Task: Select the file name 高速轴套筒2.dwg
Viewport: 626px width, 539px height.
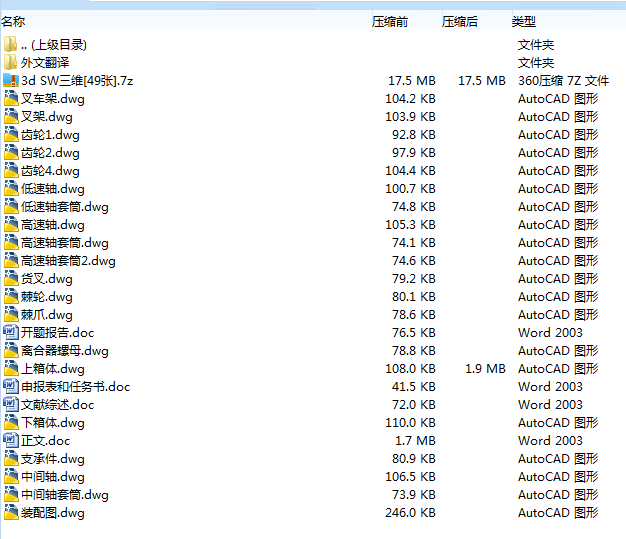Action: [68, 261]
